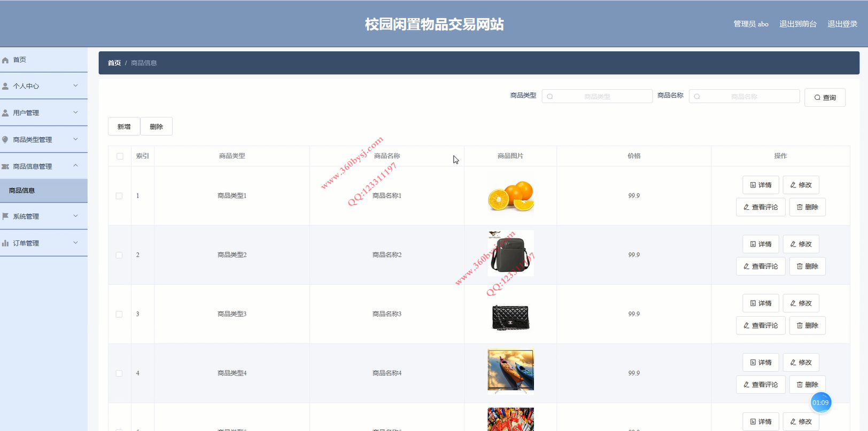The image size is (868, 431).
Task: Click the 首页 breadcrumb link
Action: [x=114, y=63]
